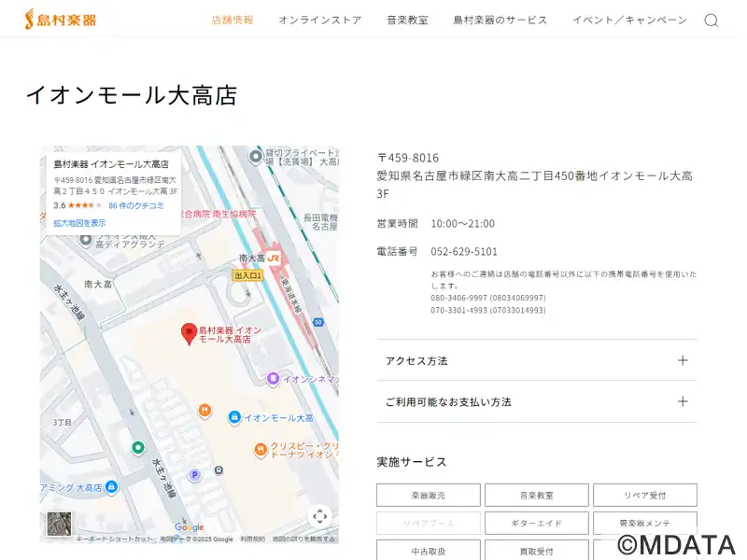Click the 買取受付 service button
Viewport: 747px width, 560px height.
[536, 551]
